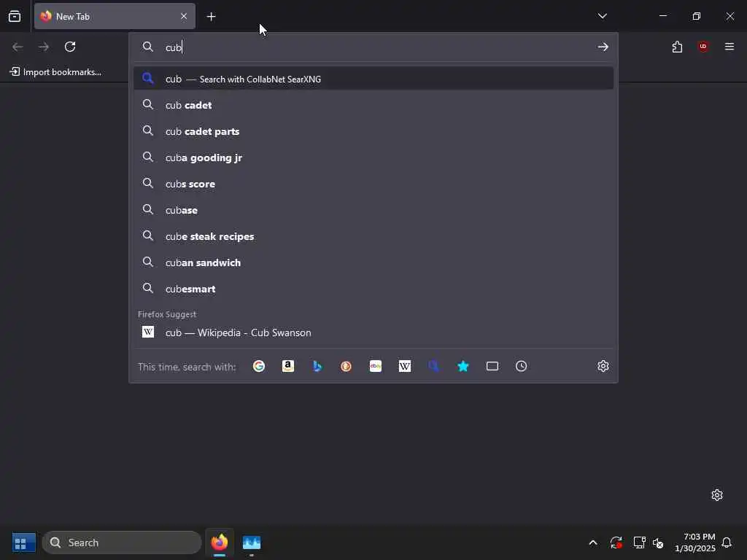Open the sync tray icon with red dot
The height and width of the screenshot is (560, 747).
[616, 542]
